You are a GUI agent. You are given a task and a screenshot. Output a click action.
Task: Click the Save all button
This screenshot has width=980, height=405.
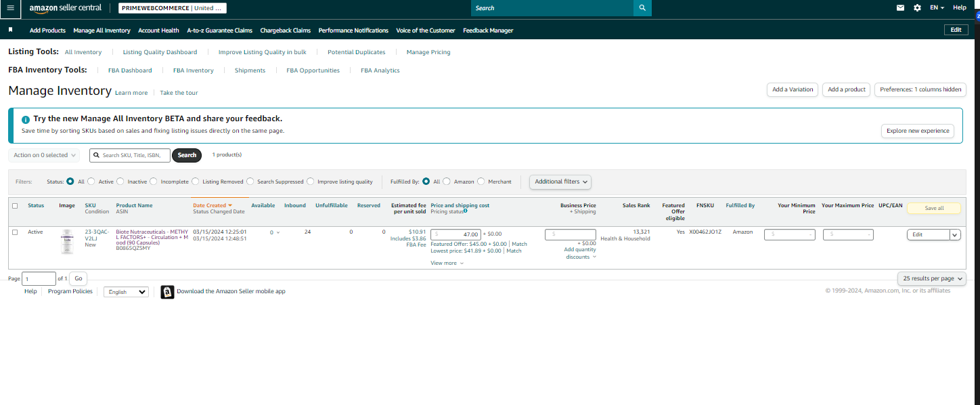pos(934,208)
